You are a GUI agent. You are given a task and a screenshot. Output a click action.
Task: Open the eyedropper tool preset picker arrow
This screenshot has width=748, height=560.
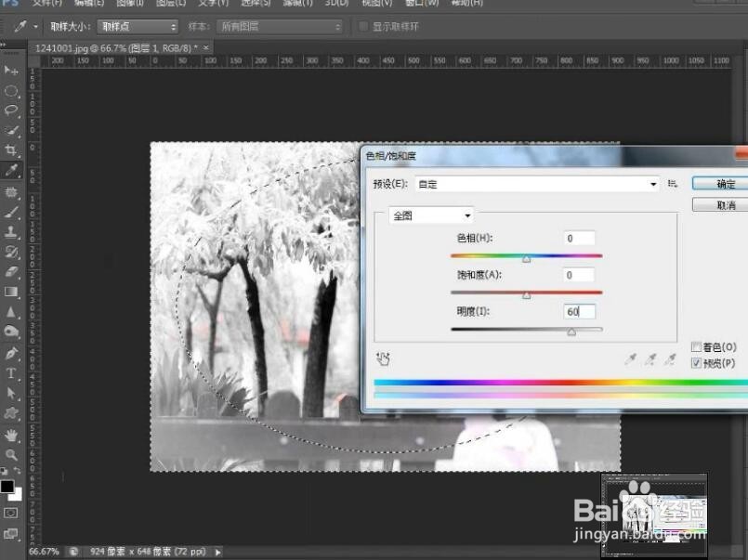(36, 27)
